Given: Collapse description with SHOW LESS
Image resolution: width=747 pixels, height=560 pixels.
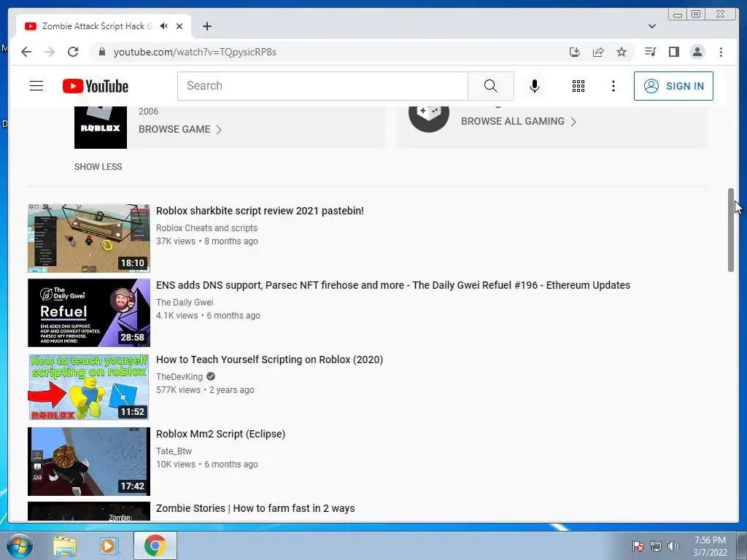Looking at the screenshot, I should click(x=98, y=167).
